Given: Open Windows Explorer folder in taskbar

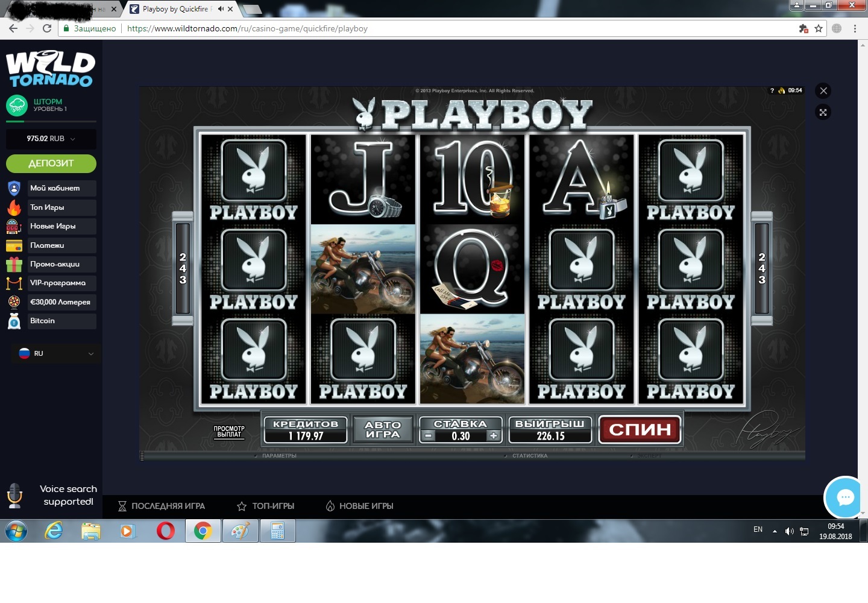Looking at the screenshot, I should point(91,531).
